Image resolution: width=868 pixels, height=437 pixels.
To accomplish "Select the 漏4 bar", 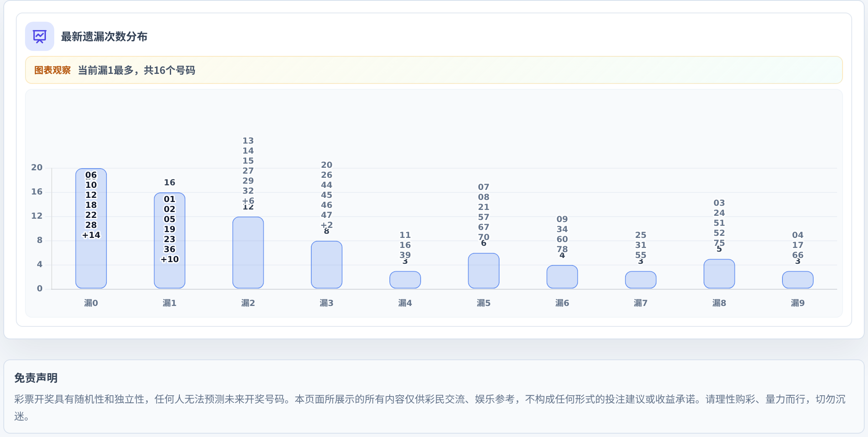I will pyautogui.click(x=405, y=280).
